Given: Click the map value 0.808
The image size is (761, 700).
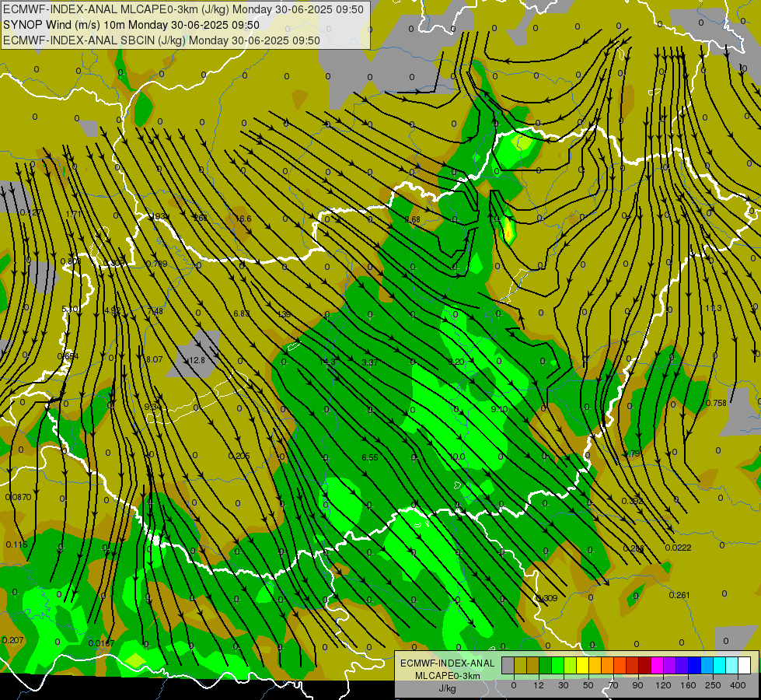Looking at the screenshot, I should (x=71, y=261).
